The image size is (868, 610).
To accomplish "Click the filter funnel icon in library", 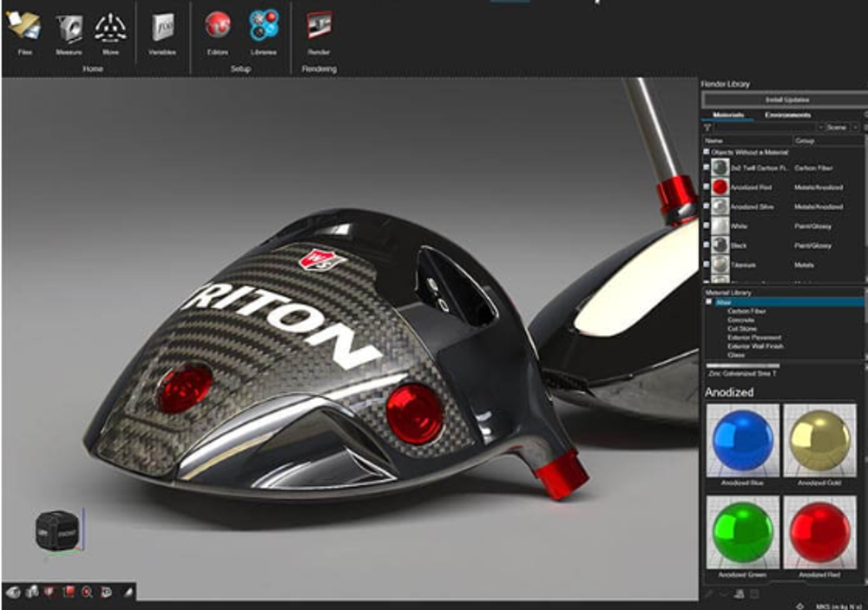I will [x=707, y=128].
